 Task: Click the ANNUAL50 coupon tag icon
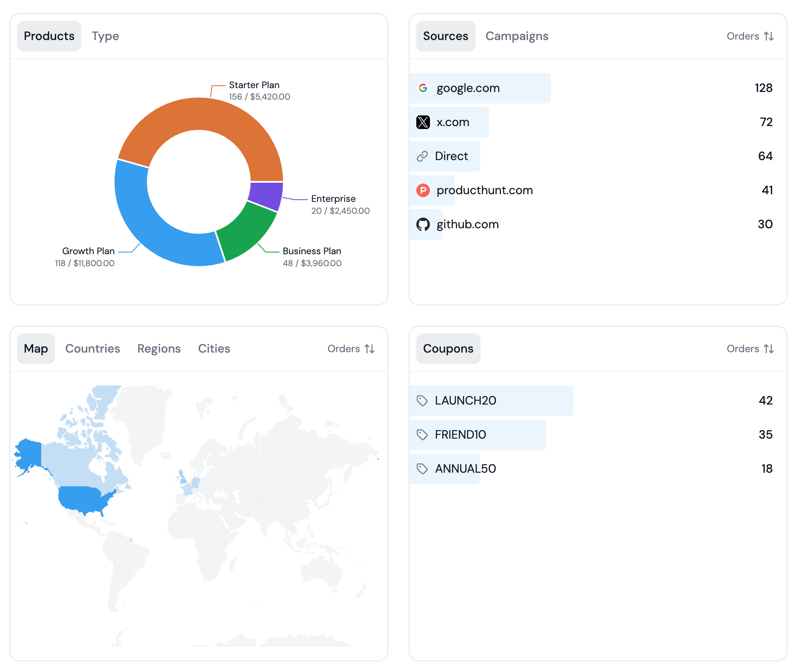point(422,469)
